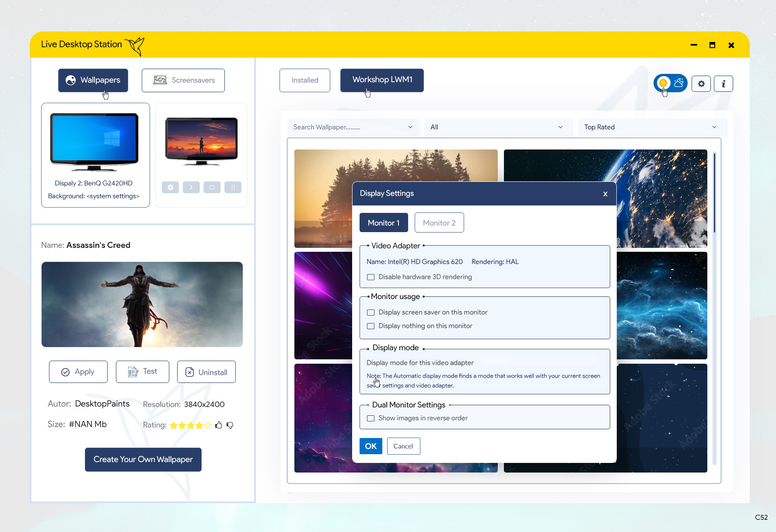Click OK in Display Settings
This screenshot has height=532, width=776.
point(371,446)
